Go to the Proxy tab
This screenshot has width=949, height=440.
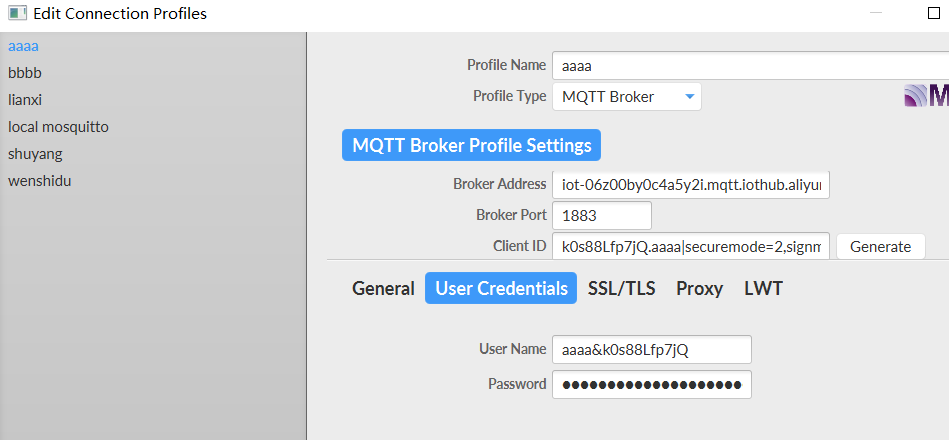click(x=699, y=289)
